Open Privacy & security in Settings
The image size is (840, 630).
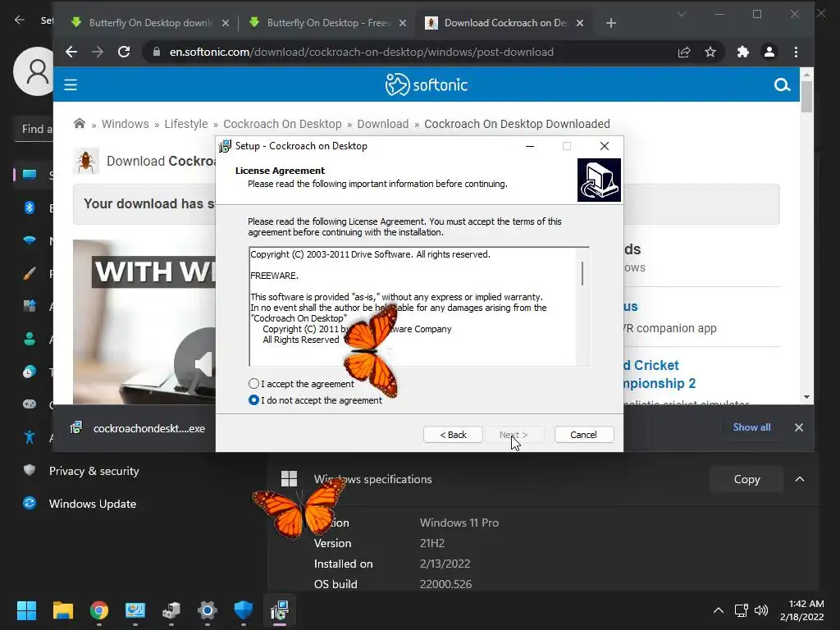coord(94,471)
